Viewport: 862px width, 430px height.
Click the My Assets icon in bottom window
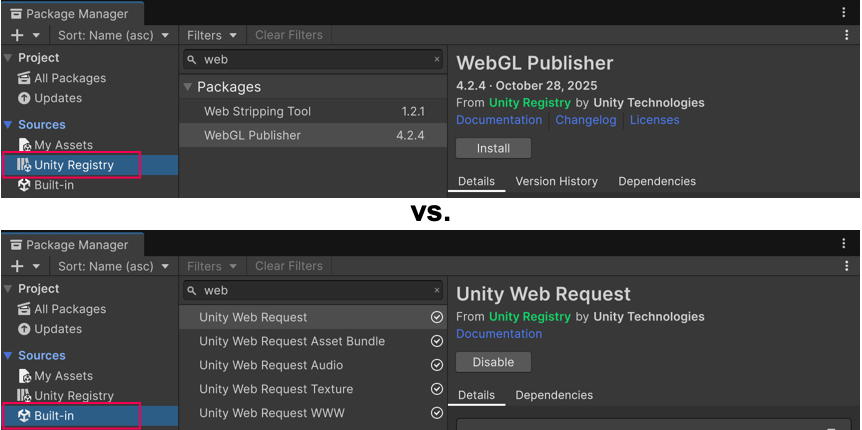(x=24, y=376)
